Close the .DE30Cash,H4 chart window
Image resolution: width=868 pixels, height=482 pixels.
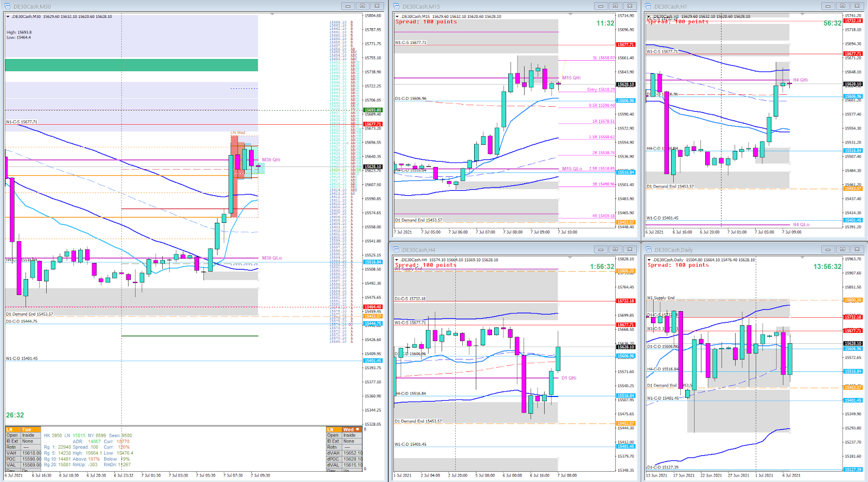[629, 249]
